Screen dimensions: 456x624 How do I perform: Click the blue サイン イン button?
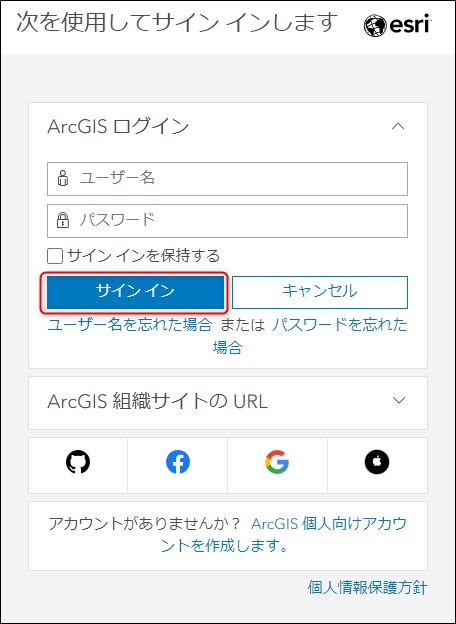click(135, 292)
